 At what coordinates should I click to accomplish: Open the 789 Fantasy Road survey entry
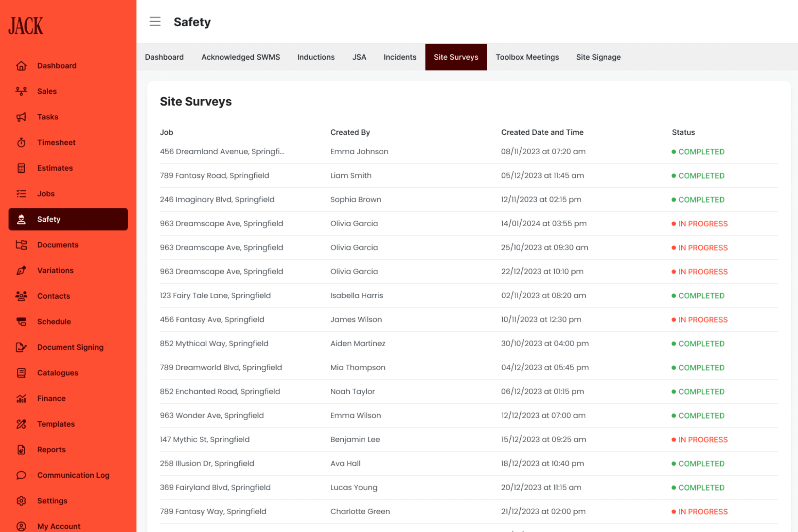coord(215,175)
